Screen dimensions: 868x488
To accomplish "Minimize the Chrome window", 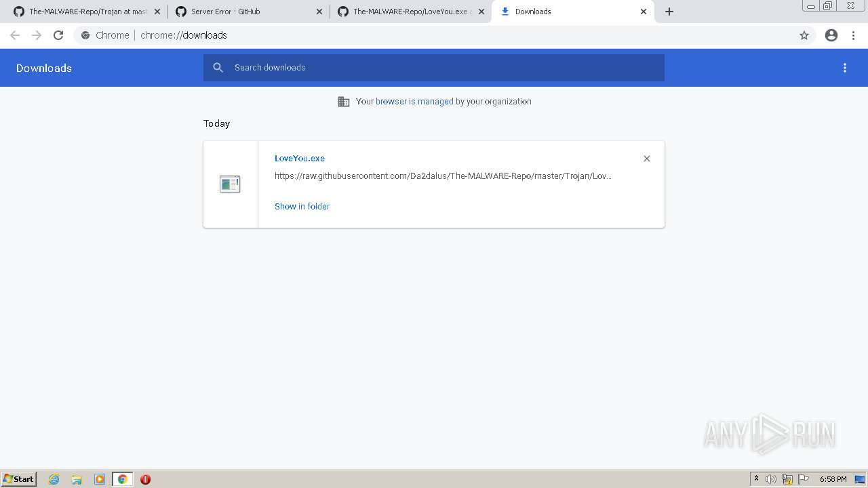I will [811, 5].
